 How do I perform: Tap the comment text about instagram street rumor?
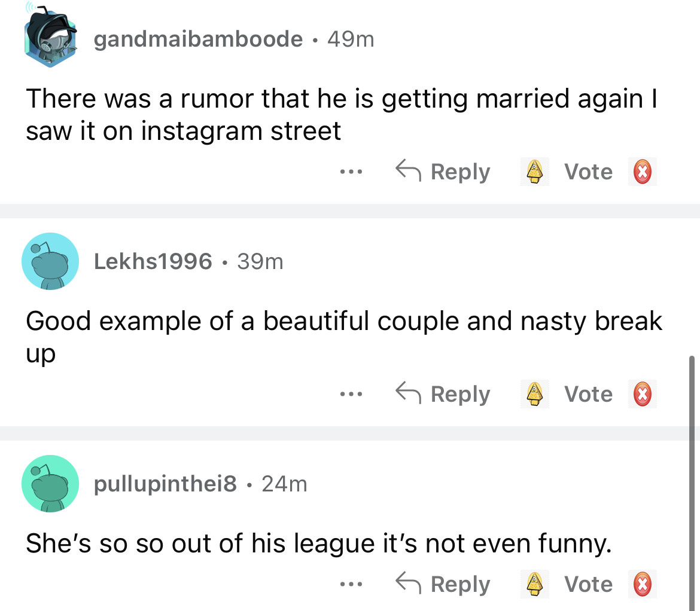[341, 115]
